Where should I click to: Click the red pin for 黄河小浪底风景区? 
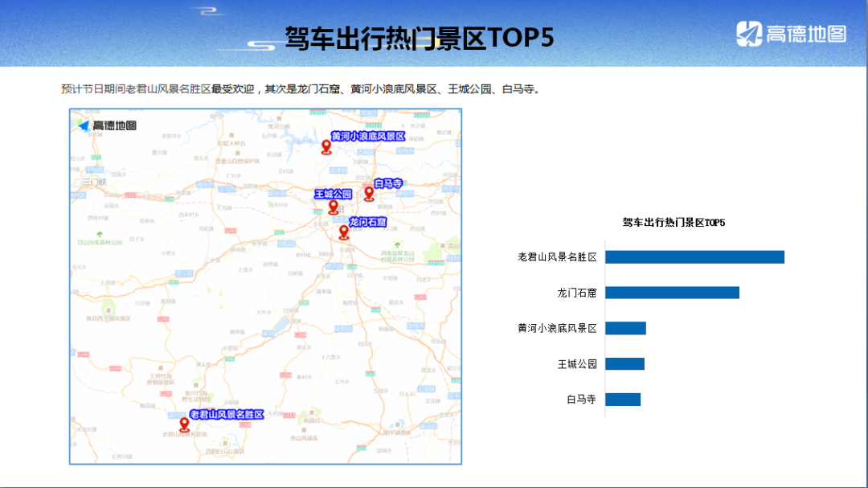tap(326, 146)
